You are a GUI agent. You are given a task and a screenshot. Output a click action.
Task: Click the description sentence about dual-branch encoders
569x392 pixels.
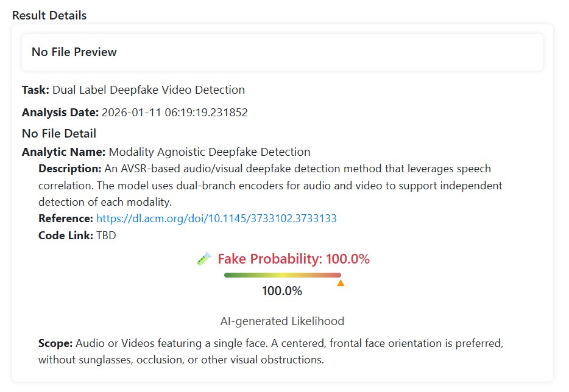(270, 185)
